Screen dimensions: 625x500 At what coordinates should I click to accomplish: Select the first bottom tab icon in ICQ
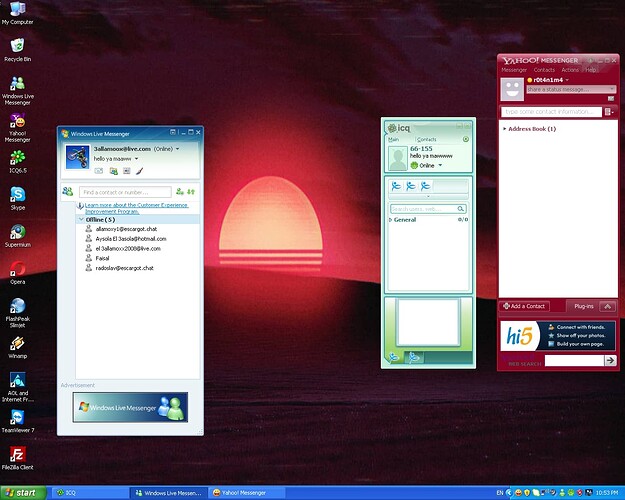(x=394, y=357)
